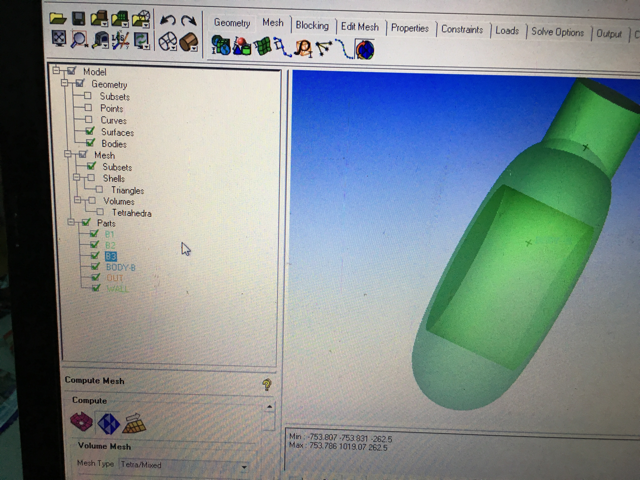Enable the Shells checkbox
This screenshot has height=481, width=640.
point(91,178)
